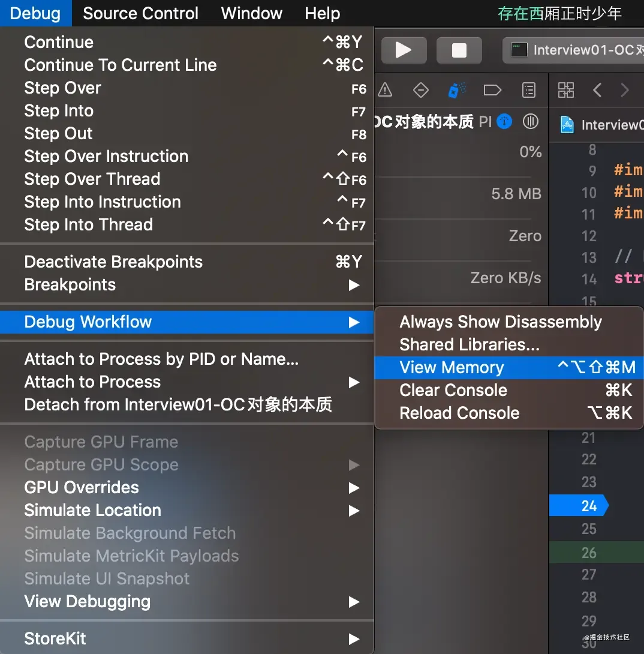Click the blue debug navigator spray-can icon
644x654 pixels.
[x=456, y=89]
